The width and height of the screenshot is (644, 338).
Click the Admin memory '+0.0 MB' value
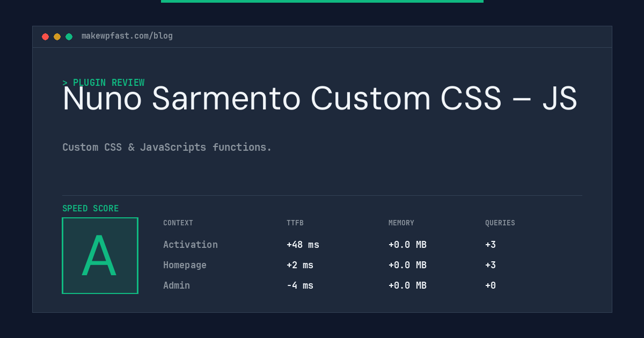[407, 285]
